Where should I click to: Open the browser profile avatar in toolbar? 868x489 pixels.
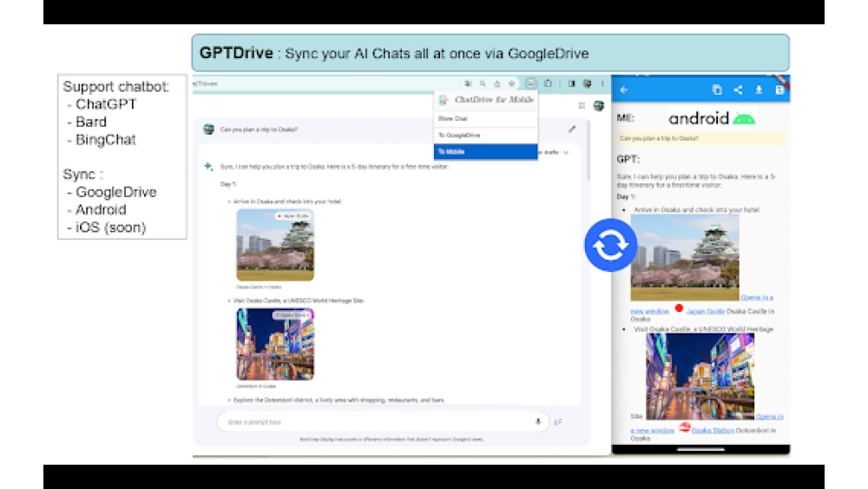[x=588, y=83]
